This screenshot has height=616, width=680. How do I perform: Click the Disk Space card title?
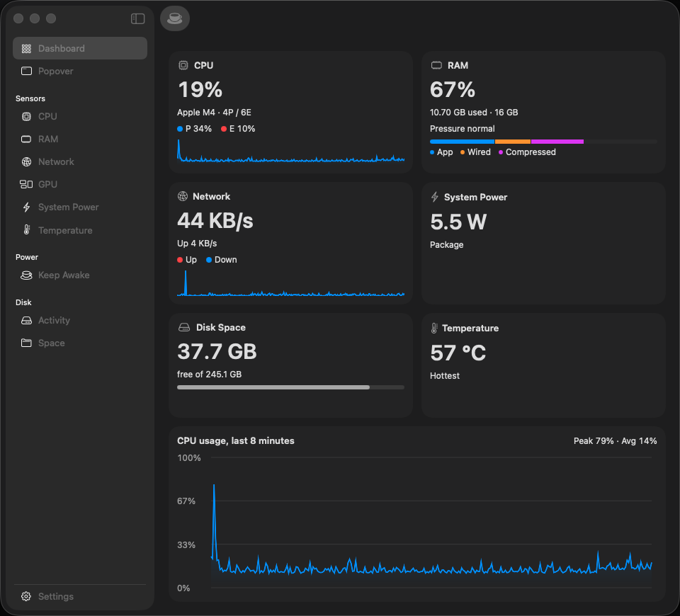click(221, 327)
